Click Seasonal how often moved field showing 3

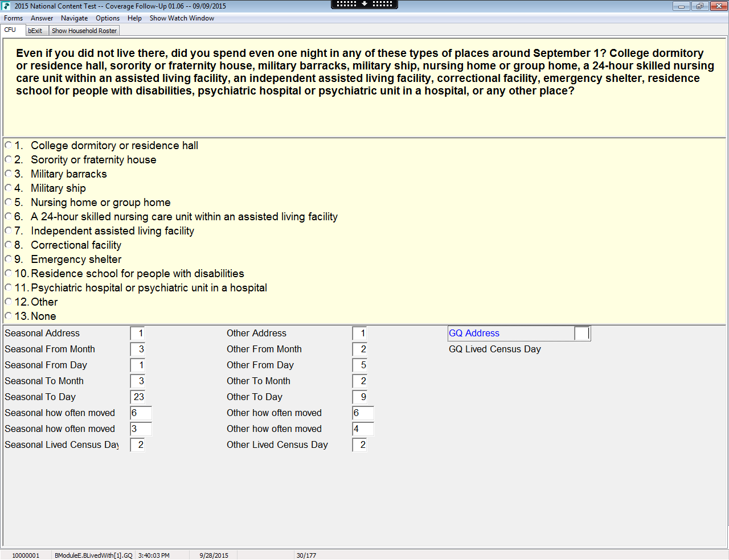(141, 429)
